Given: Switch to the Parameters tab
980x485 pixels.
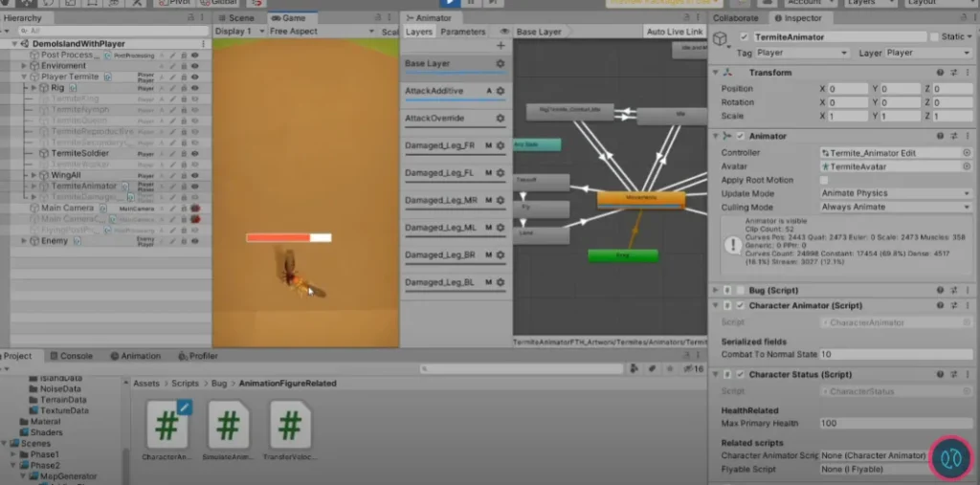Looking at the screenshot, I should 462,32.
